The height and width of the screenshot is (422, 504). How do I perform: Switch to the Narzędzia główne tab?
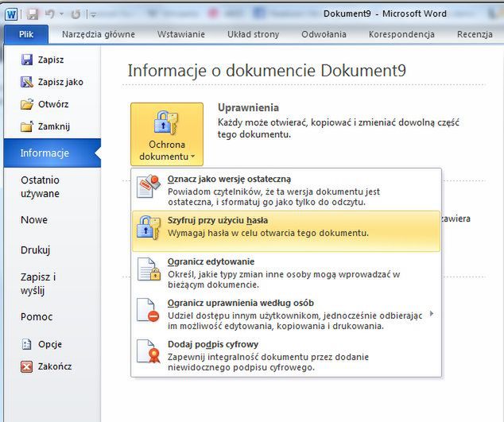pos(99,34)
